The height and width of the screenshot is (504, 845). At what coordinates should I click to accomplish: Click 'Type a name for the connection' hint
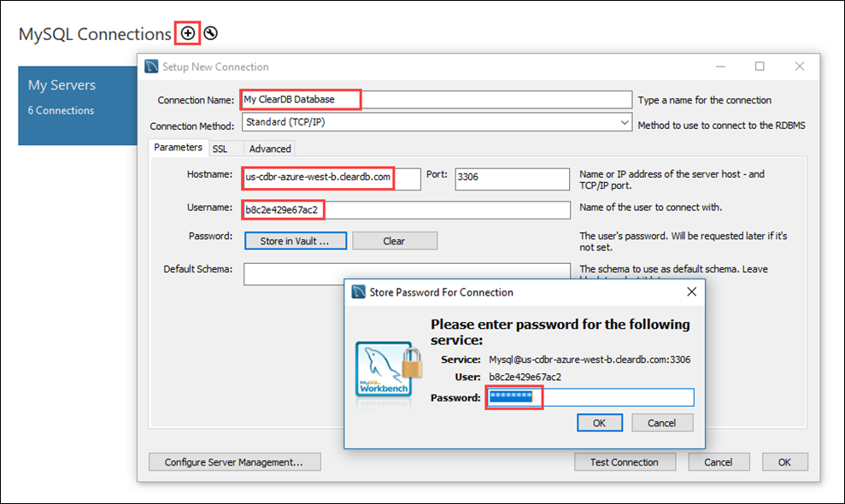pyautogui.click(x=704, y=100)
